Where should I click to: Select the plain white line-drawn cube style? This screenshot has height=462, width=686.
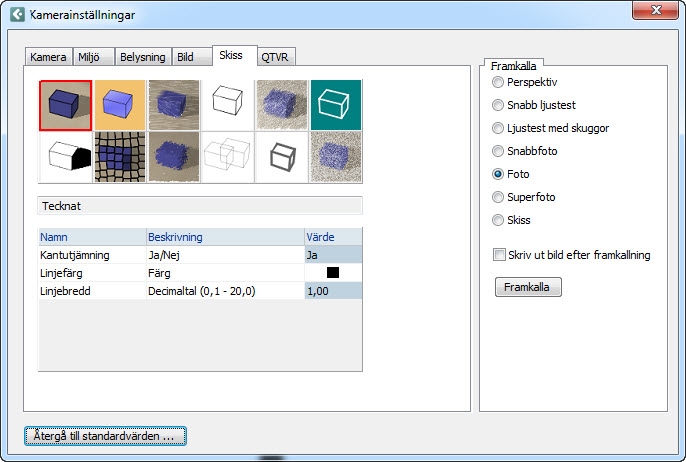tap(228, 105)
